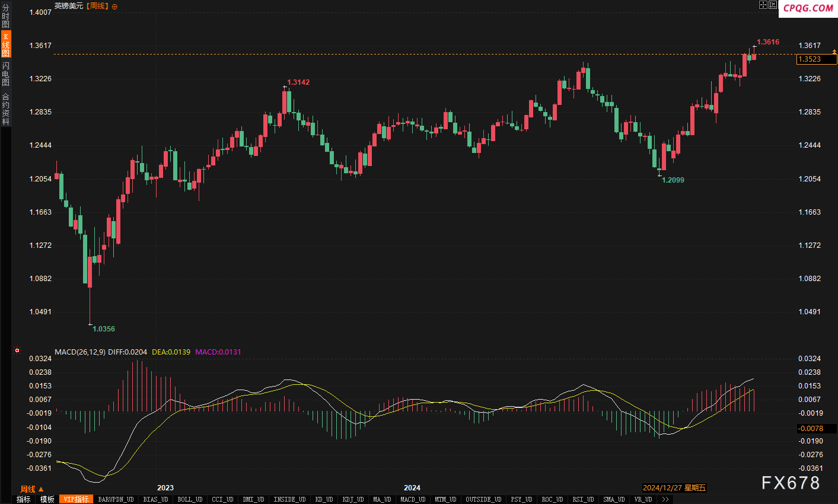Select the VIP指标 tab
838x504 pixels.
point(77,499)
